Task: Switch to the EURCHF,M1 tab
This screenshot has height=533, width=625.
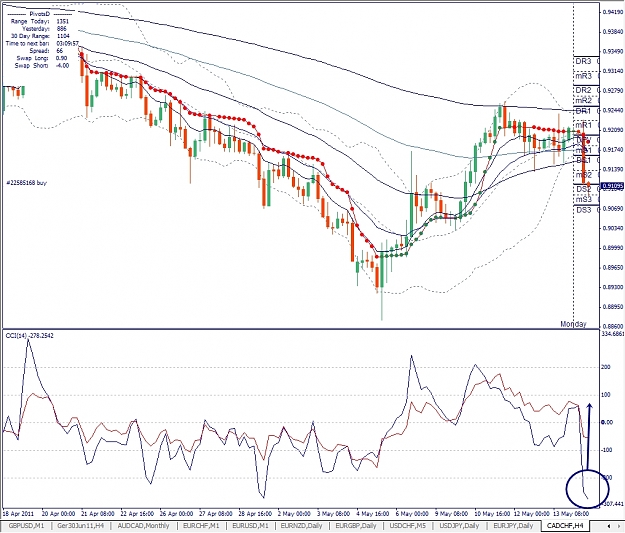Action: coord(201,525)
